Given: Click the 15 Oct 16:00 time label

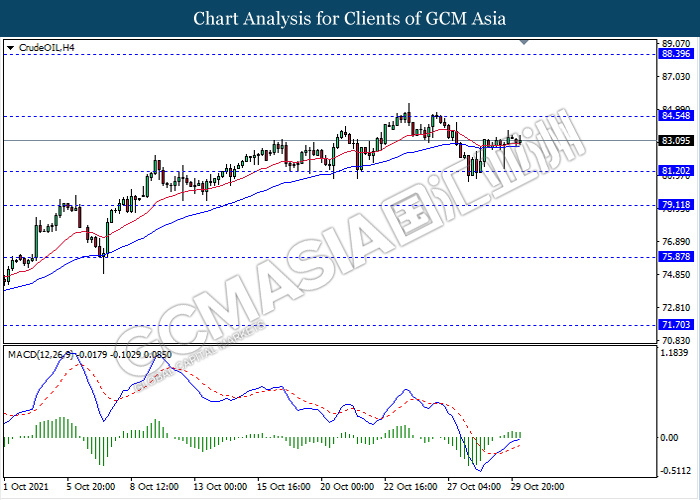Looking at the screenshot, I should pyautogui.click(x=283, y=487).
